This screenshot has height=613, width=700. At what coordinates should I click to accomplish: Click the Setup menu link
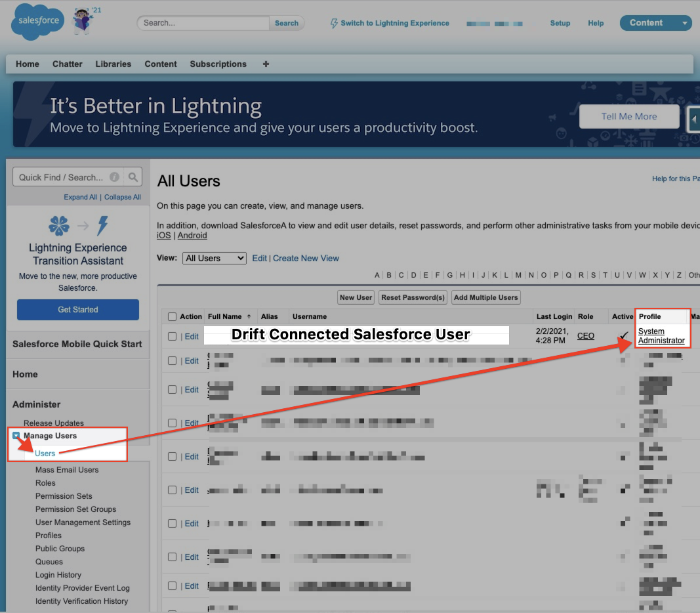[x=560, y=23]
